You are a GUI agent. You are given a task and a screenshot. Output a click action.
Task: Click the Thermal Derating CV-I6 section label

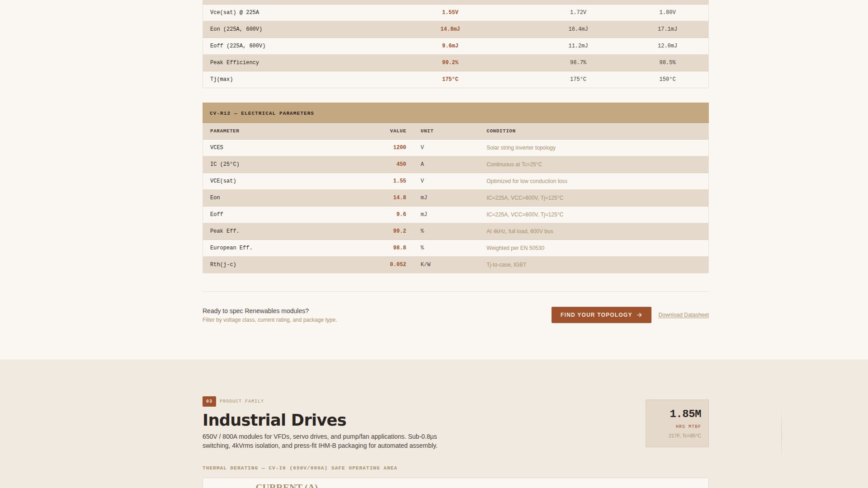pyautogui.click(x=300, y=468)
